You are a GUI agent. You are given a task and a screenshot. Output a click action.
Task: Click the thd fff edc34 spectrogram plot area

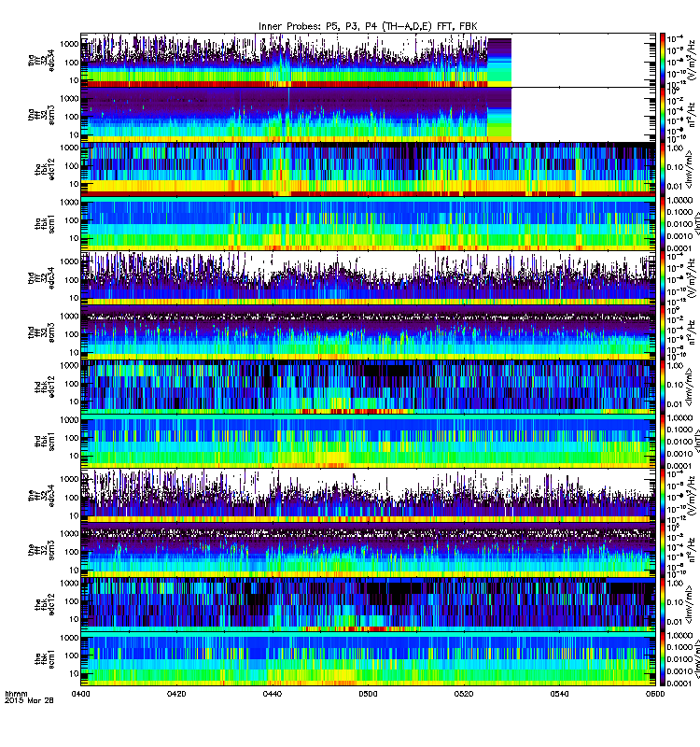(x=368, y=277)
